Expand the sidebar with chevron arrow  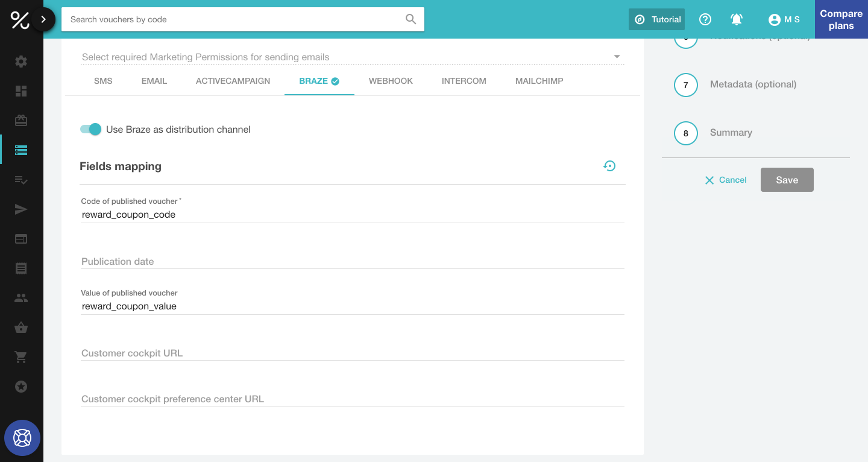tap(43, 19)
